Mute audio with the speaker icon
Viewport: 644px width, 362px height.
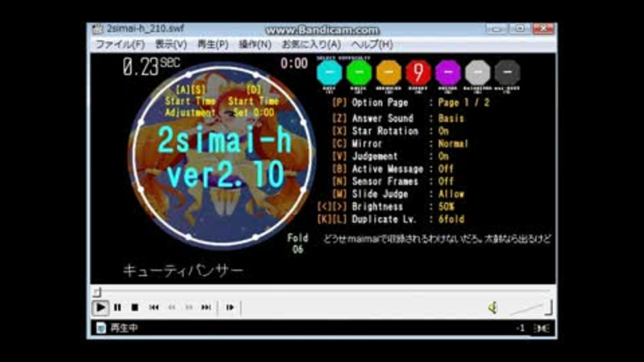click(x=493, y=308)
